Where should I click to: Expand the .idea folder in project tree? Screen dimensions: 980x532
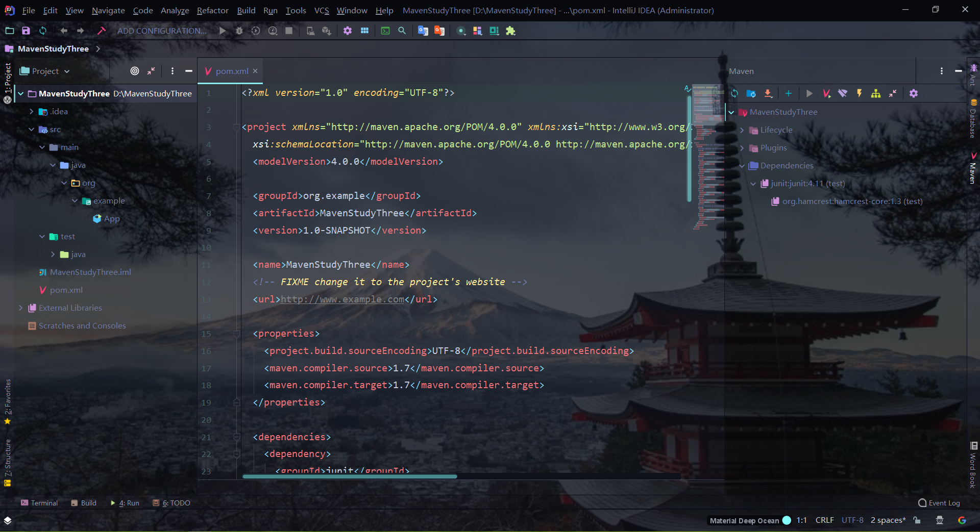[x=32, y=111]
